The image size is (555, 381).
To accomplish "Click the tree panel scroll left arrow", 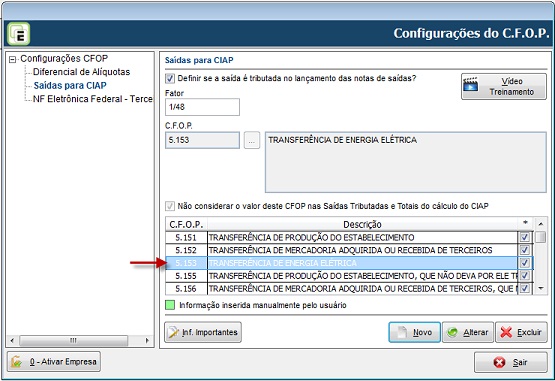I will pos(12,341).
